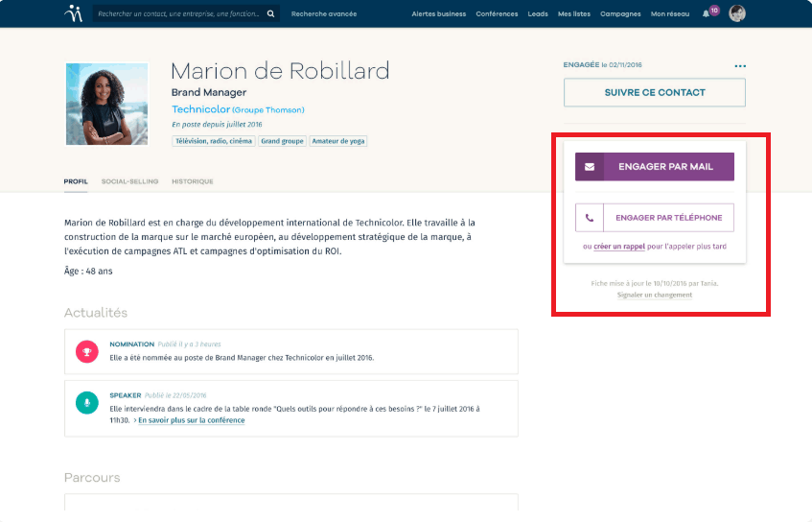Select text En poste depuis juillet 2016

click(217, 125)
